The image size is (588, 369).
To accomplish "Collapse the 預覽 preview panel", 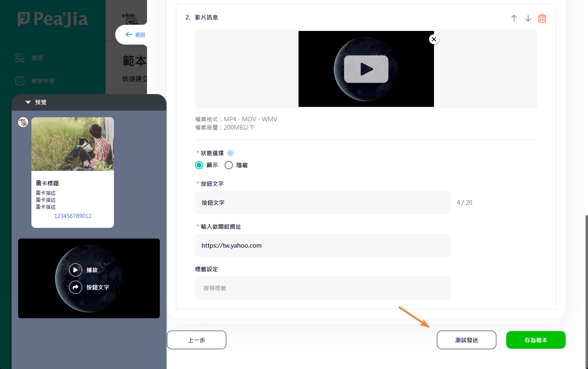I will pyautogui.click(x=28, y=102).
